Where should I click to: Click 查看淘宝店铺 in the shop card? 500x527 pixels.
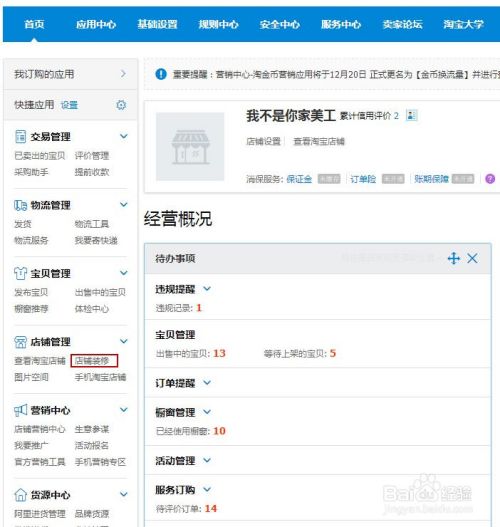[x=319, y=141]
